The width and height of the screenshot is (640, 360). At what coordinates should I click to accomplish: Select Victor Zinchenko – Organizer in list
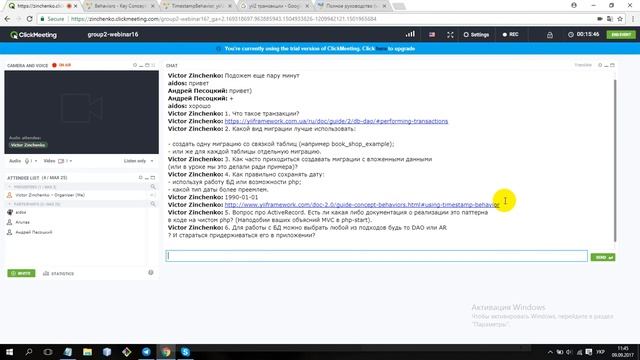coord(50,195)
